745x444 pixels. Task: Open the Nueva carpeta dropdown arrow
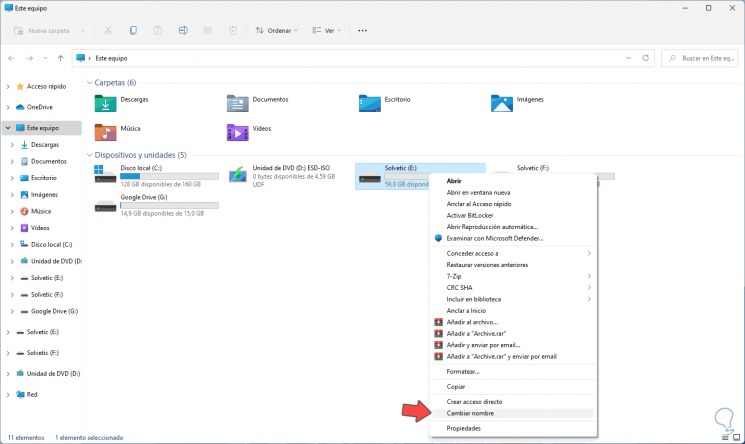pyautogui.click(x=83, y=30)
